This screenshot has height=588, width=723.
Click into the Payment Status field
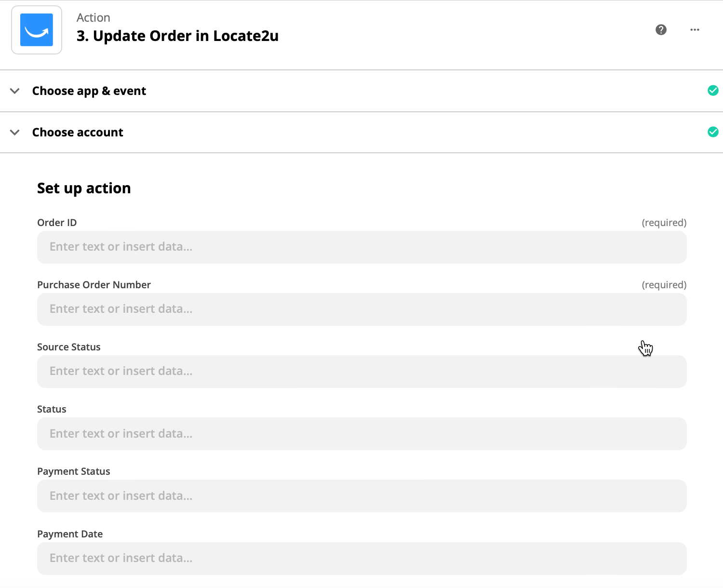[362, 496]
